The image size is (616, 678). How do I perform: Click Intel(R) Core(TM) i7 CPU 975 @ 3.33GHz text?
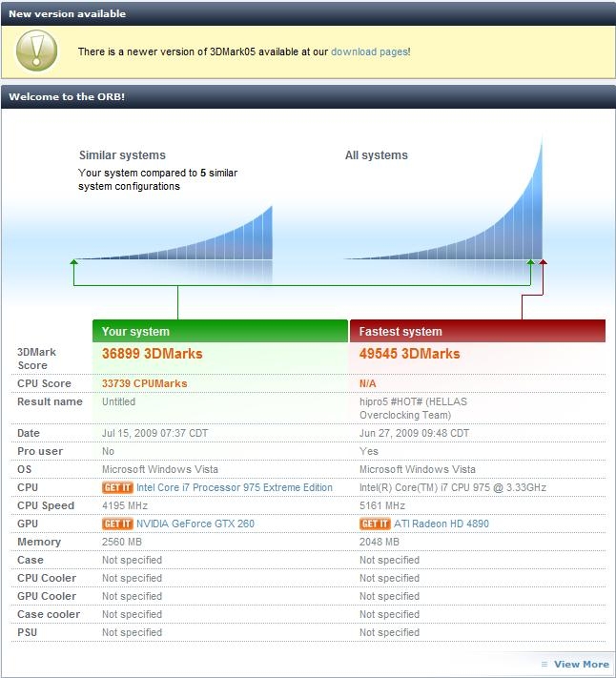pyautogui.click(x=453, y=487)
